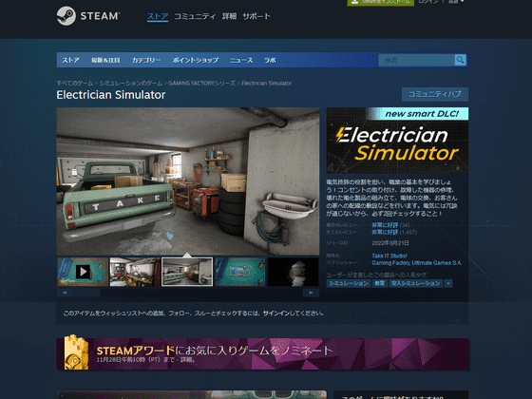Open the 最新＆注目 store menu
This screenshot has height=399, width=532.
[105, 60]
